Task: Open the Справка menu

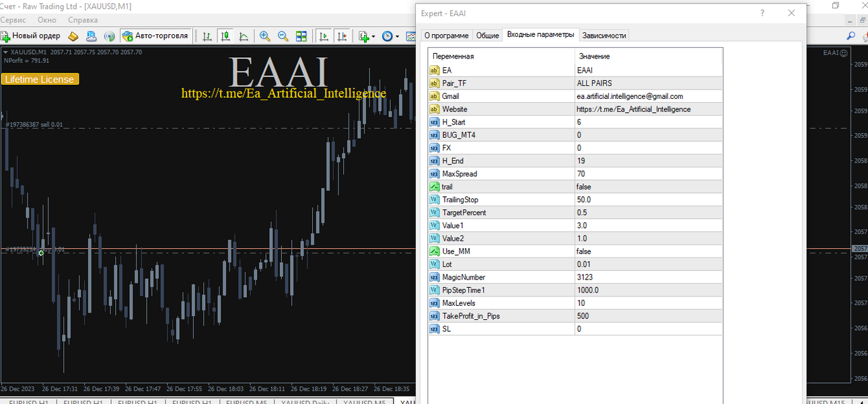Action: click(83, 20)
